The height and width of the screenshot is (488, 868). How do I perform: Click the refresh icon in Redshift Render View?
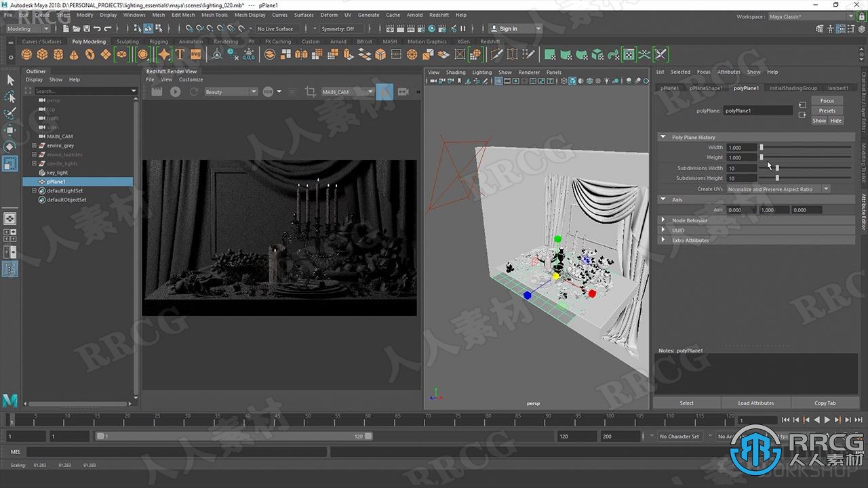pyautogui.click(x=194, y=91)
